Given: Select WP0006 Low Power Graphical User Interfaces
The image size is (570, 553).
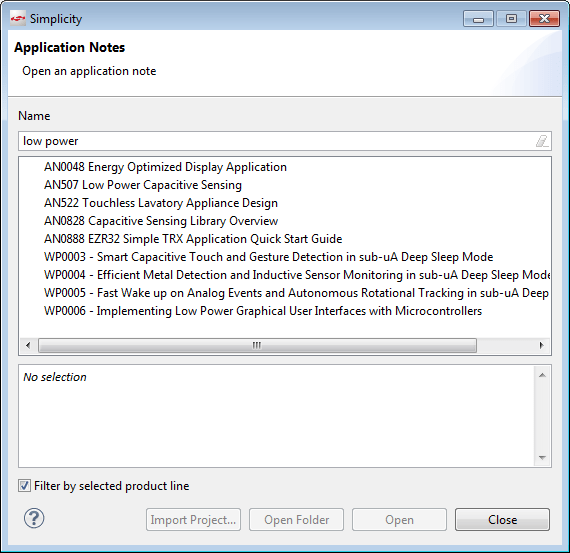Looking at the screenshot, I should 263,311.
